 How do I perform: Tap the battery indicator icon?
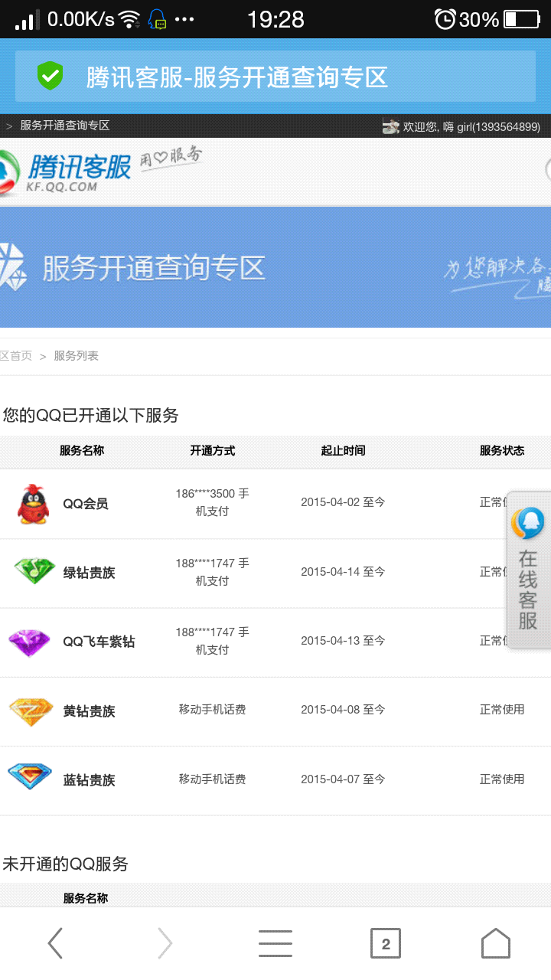pos(522,19)
